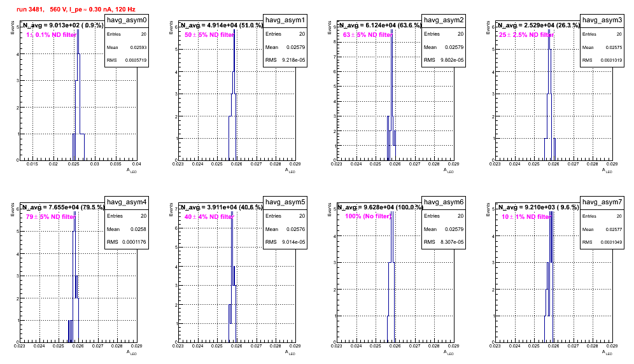
Task: Click the N_avg = 9.013e+02 label
Action: tap(62, 25)
